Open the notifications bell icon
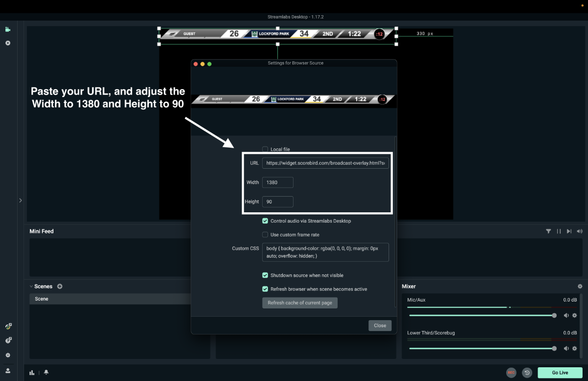This screenshot has width=588, height=381. coord(46,373)
